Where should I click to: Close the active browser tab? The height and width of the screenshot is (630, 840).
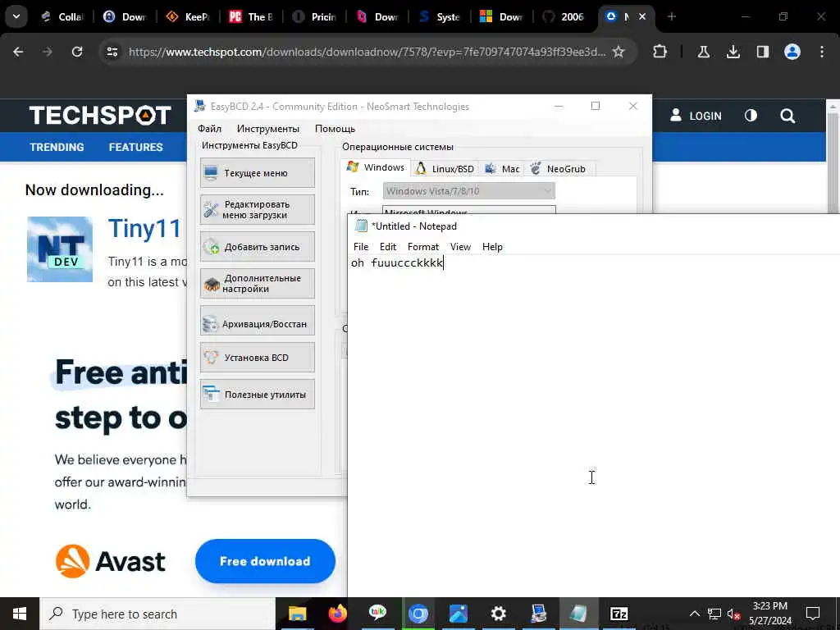pos(642,16)
